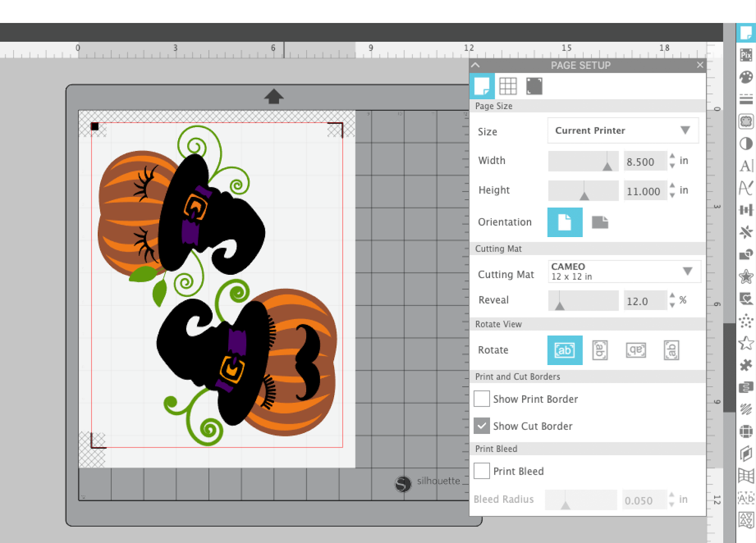Increase Height with the up stepper arrow
Screen dimensions: 756x543
tap(672, 185)
